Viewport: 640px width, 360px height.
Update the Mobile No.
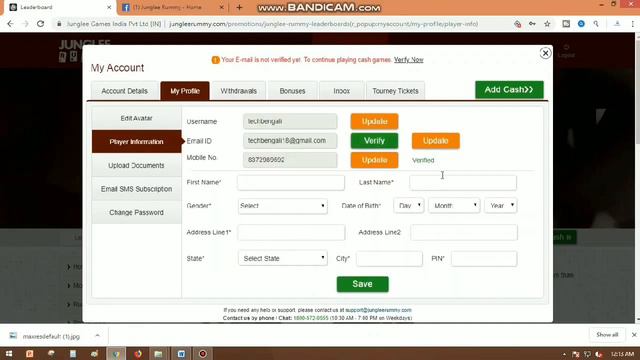(374, 160)
